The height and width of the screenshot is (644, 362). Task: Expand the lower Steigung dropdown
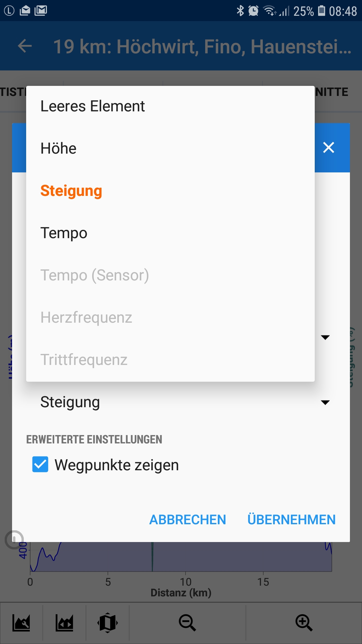(x=325, y=402)
